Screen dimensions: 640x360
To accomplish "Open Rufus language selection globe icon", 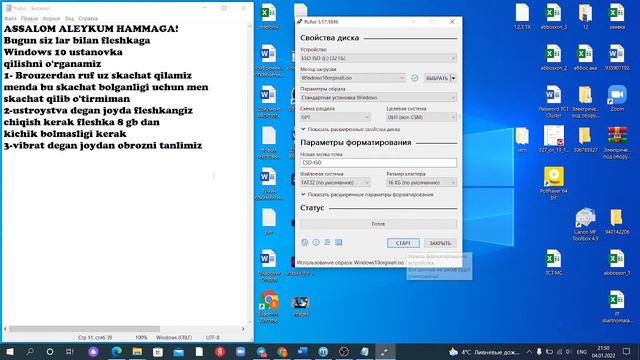I will point(304,242).
